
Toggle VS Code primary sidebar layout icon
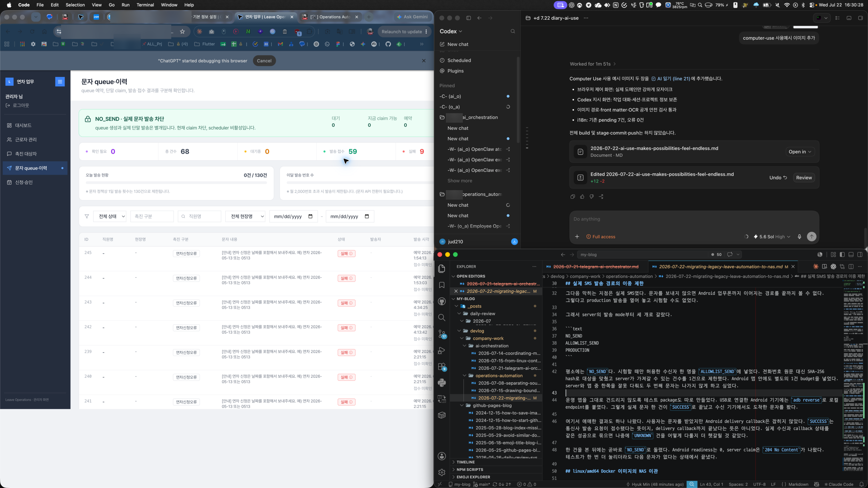(842, 255)
